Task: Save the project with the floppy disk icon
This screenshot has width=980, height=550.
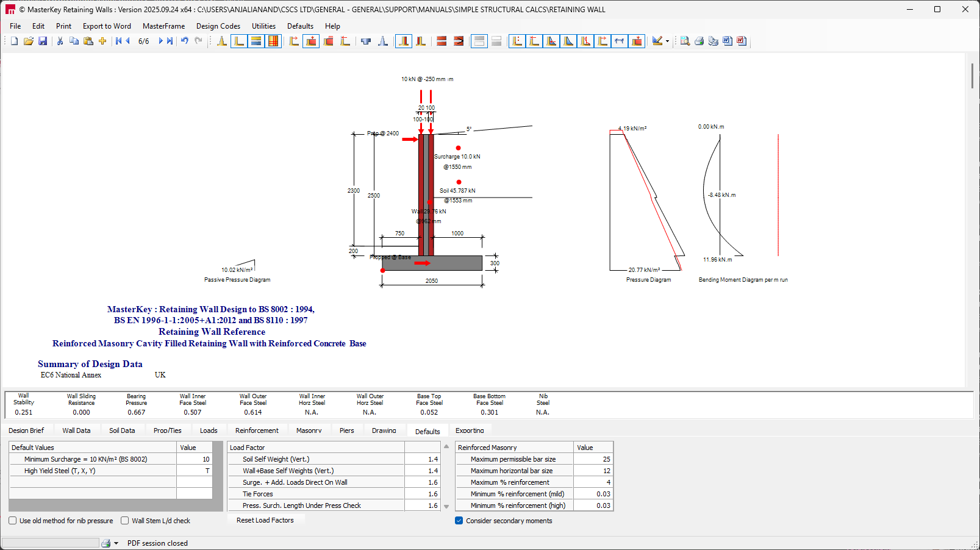Action: [x=43, y=41]
